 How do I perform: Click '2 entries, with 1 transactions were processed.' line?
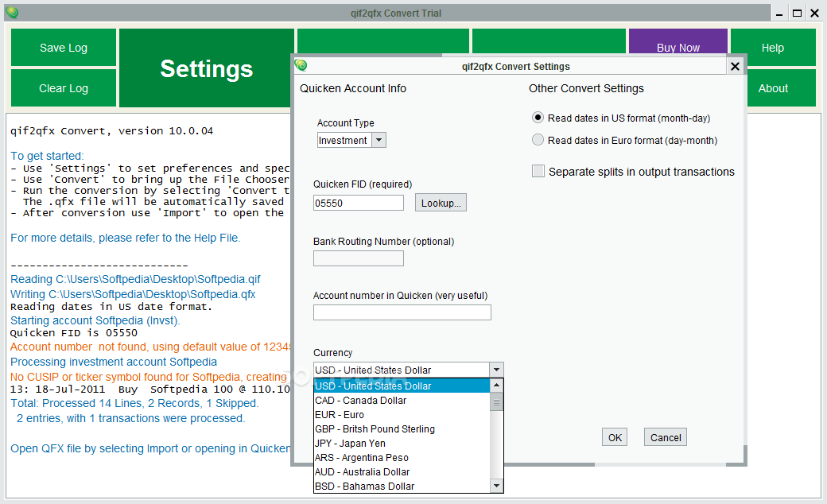tap(130, 418)
